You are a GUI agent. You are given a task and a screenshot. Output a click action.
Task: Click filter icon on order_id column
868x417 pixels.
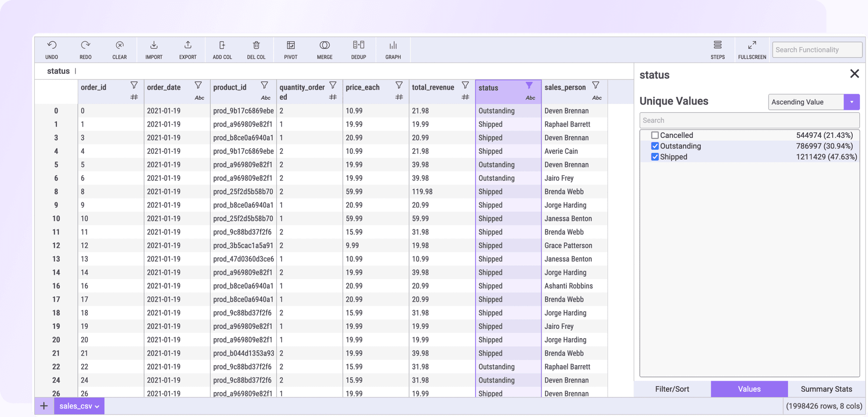click(134, 85)
